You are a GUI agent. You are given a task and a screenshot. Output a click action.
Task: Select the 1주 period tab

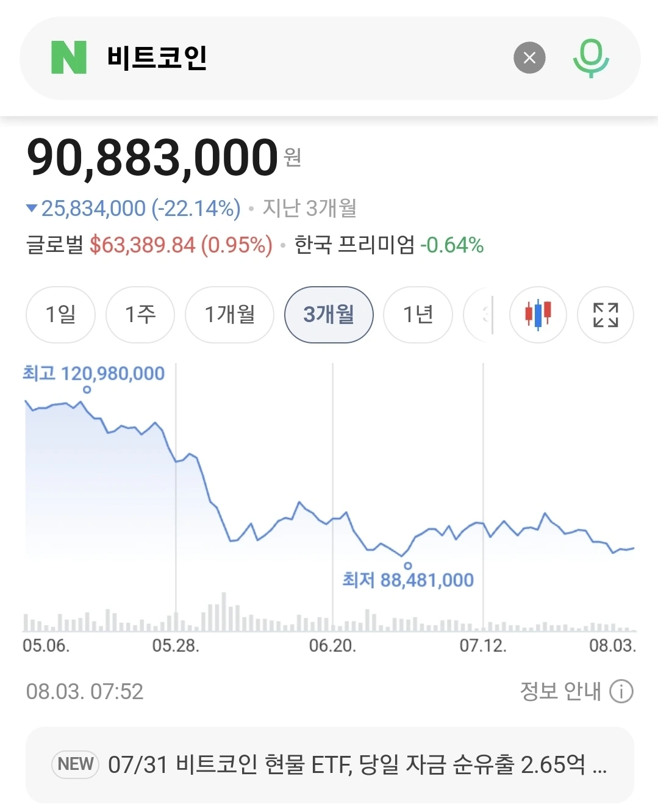pyautogui.click(x=140, y=315)
